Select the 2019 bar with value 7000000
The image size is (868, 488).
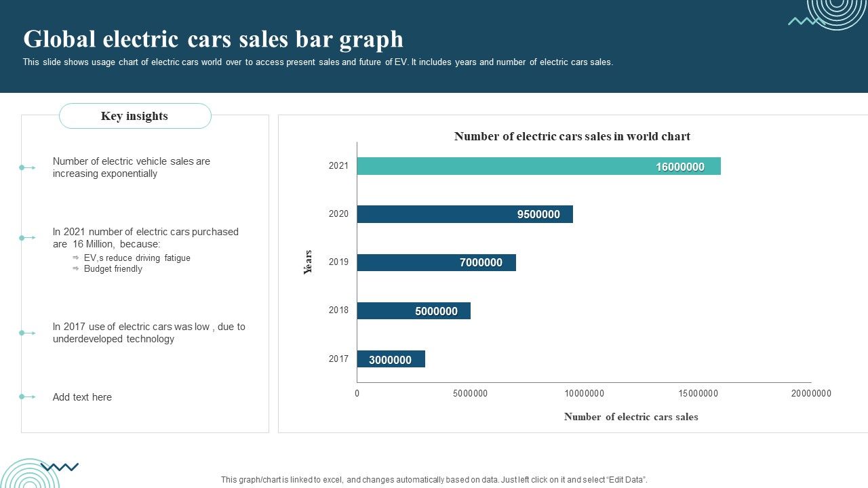(437, 262)
